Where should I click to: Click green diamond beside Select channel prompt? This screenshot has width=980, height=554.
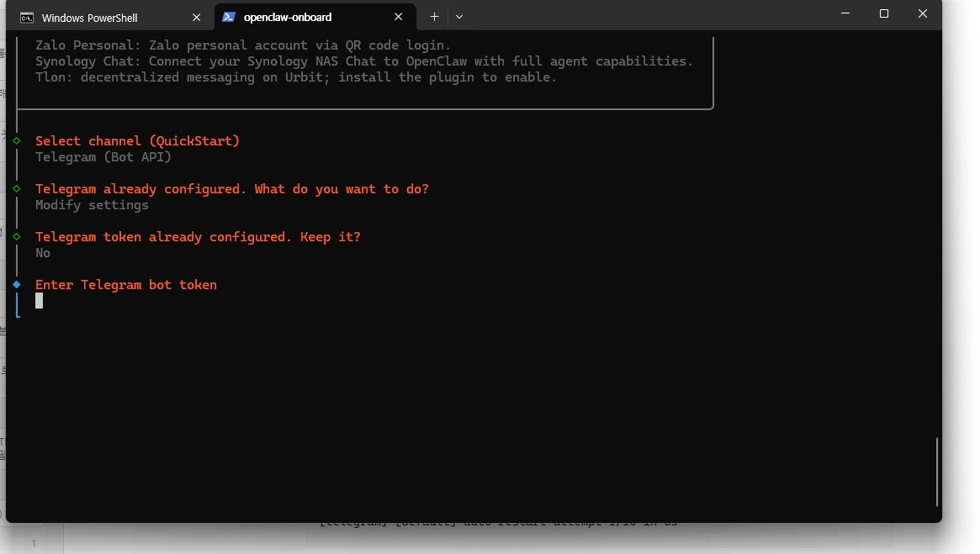(16, 141)
